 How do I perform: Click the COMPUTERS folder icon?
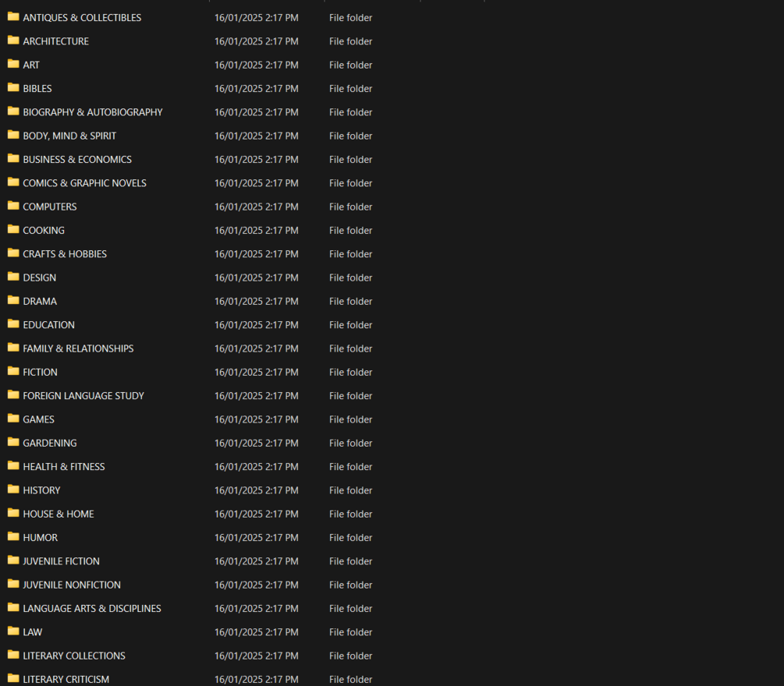(13, 206)
